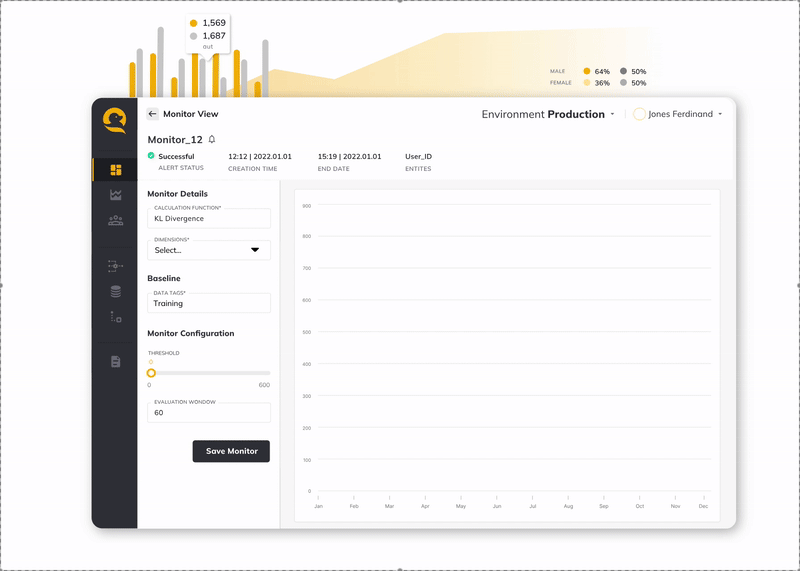
Task: Click the MALE 64% legend entry
Action: coord(580,71)
